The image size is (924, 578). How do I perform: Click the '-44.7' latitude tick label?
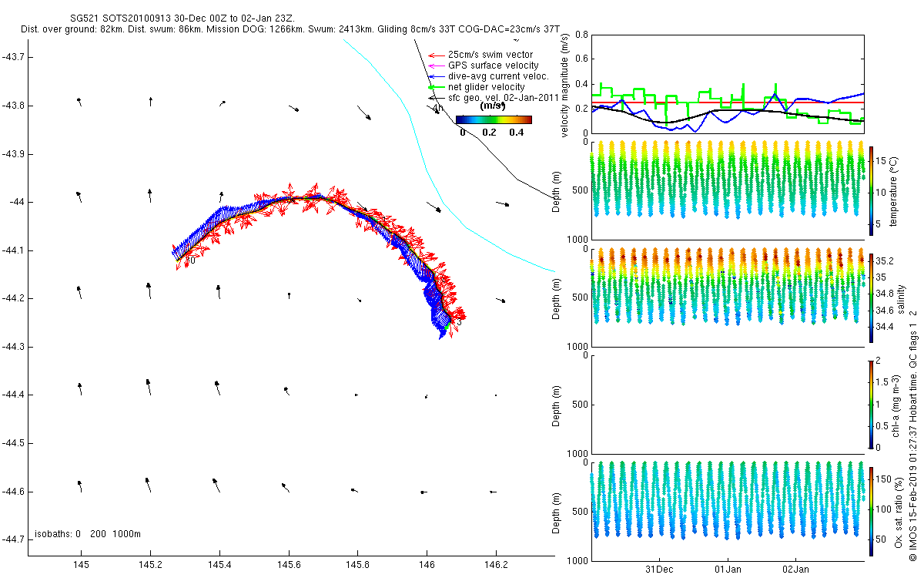point(13,539)
